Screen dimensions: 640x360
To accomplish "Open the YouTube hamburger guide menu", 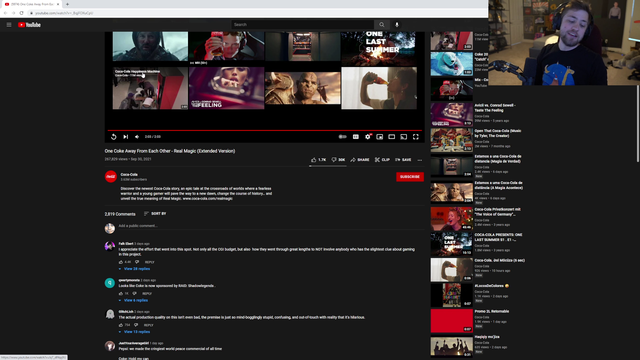I will point(9,25).
